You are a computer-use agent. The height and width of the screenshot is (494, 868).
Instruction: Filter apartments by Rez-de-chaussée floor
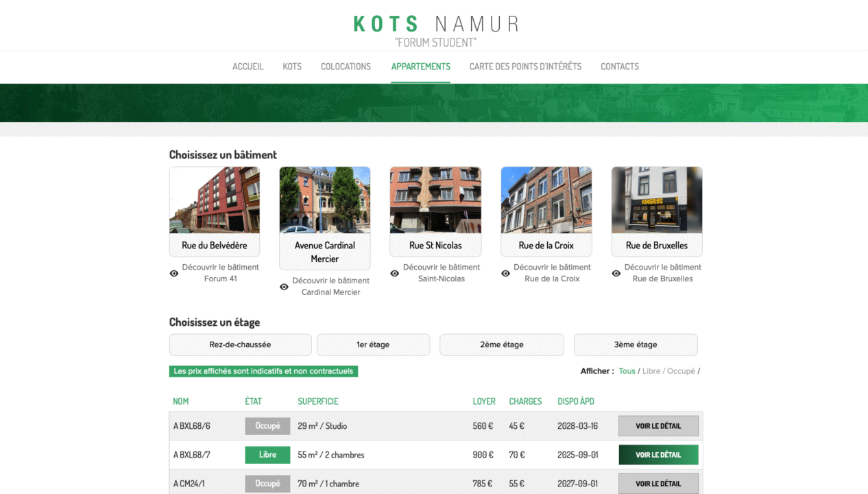[240, 345]
